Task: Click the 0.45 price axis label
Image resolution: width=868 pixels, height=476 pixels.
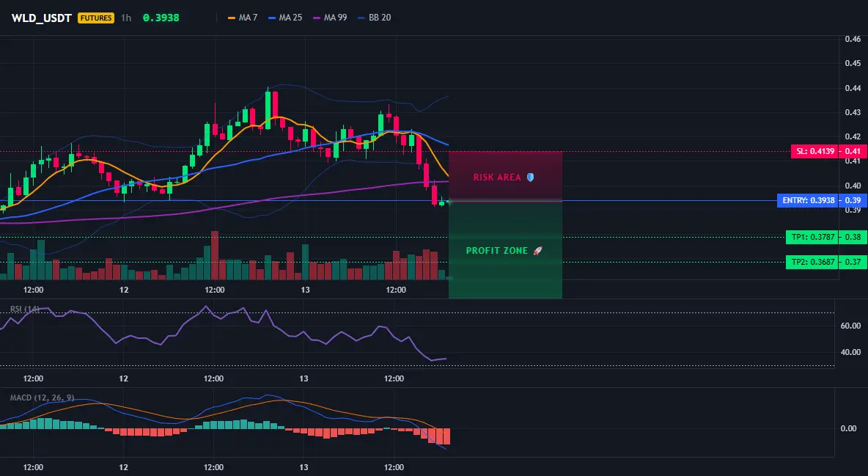Action: [853, 63]
